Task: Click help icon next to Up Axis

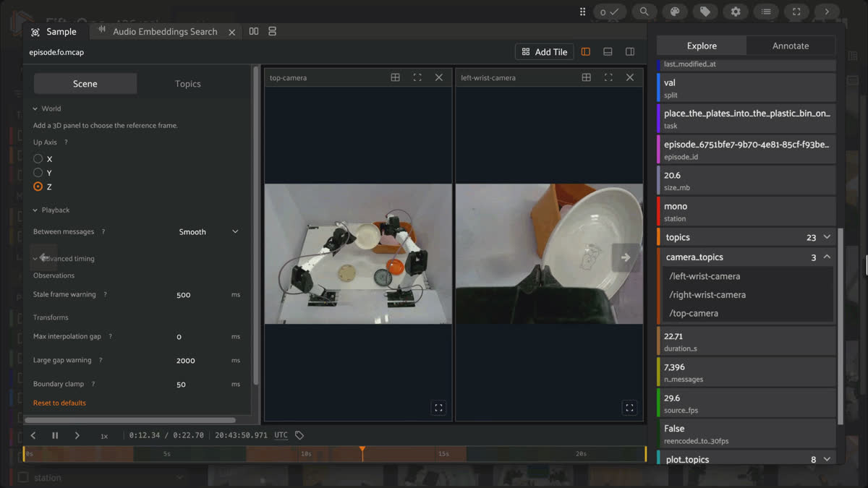Action: pos(66,142)
